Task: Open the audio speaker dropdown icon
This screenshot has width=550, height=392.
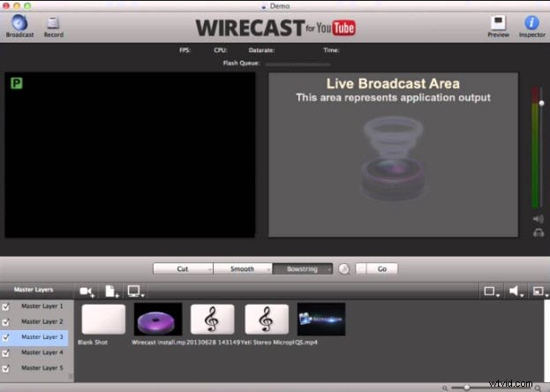Action: tap(516, 291)
